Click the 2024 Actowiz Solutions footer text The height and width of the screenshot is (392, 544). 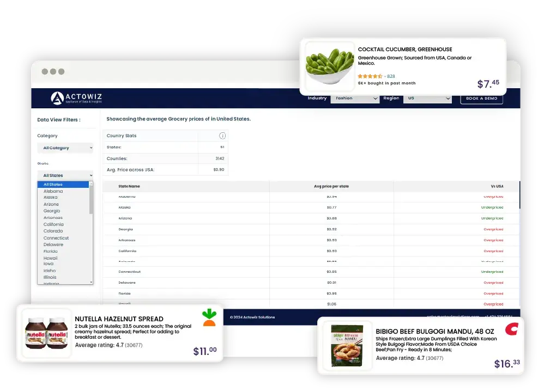click(x=252, y=317)
